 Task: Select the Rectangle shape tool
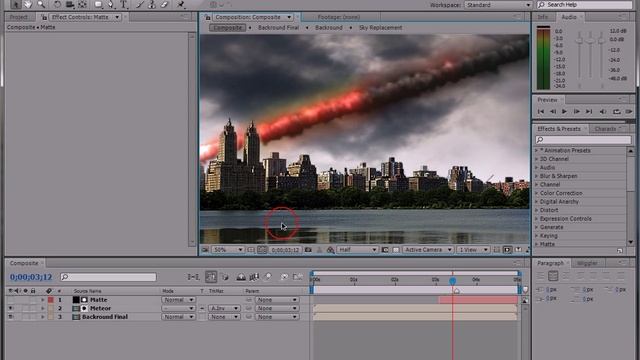tap(98, 4)
